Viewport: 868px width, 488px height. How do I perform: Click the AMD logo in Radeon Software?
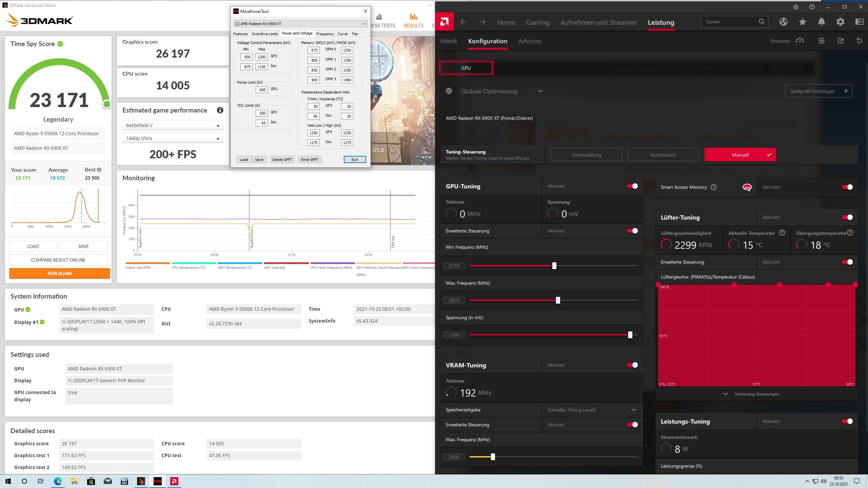pyautogui.click(x=444, y=22)
